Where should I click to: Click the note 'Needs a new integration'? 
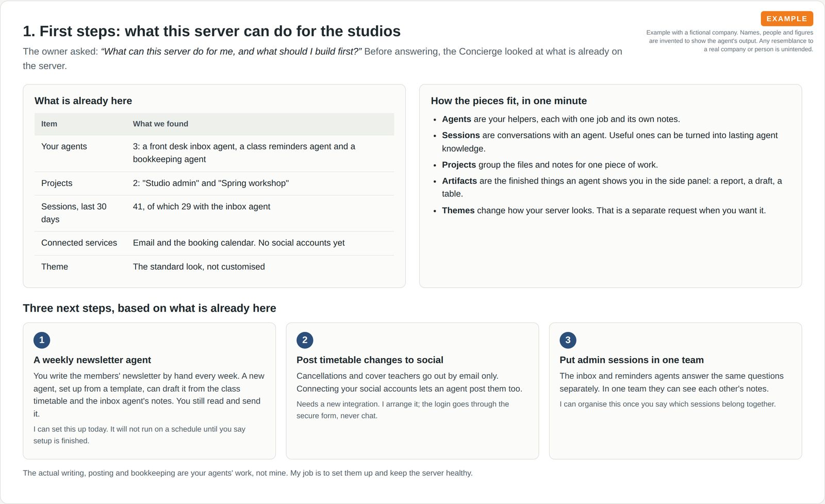(x=403, y=410)
